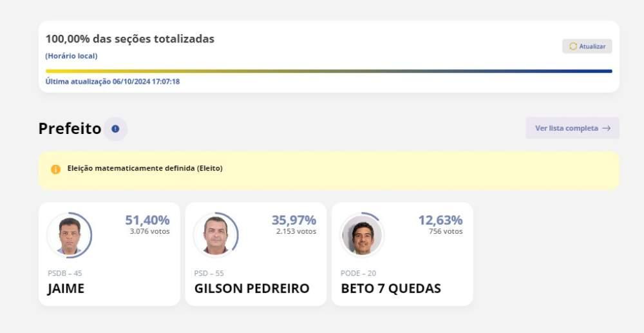Select candidate Jaime's photo

(x=69, y=235)
